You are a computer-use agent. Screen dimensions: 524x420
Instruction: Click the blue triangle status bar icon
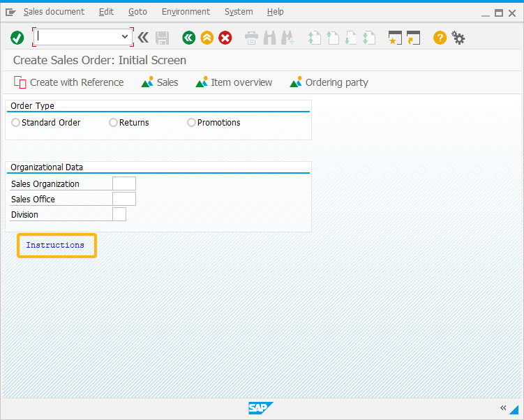[515, 410]
